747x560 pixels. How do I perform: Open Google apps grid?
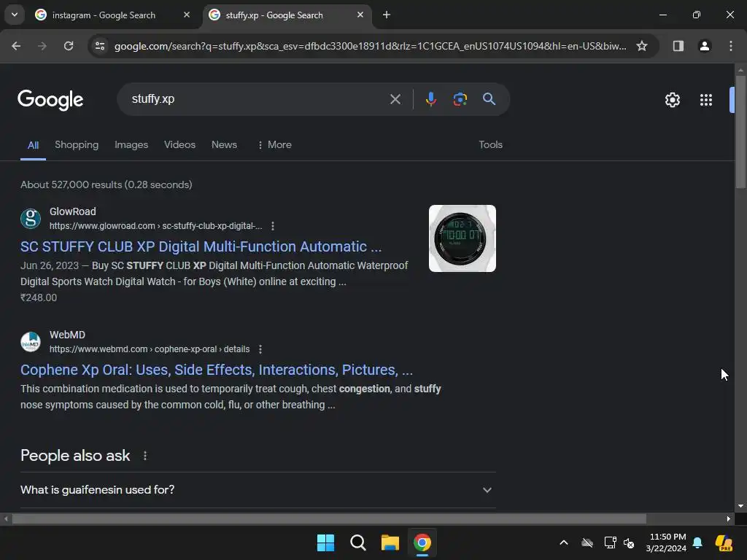[706, 100]
